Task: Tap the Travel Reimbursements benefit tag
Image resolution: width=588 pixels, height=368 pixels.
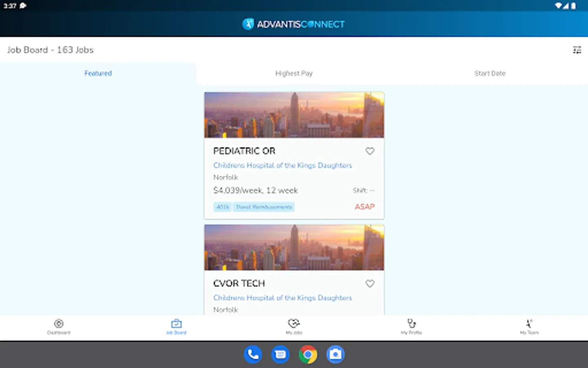Action: click(264, 207)
